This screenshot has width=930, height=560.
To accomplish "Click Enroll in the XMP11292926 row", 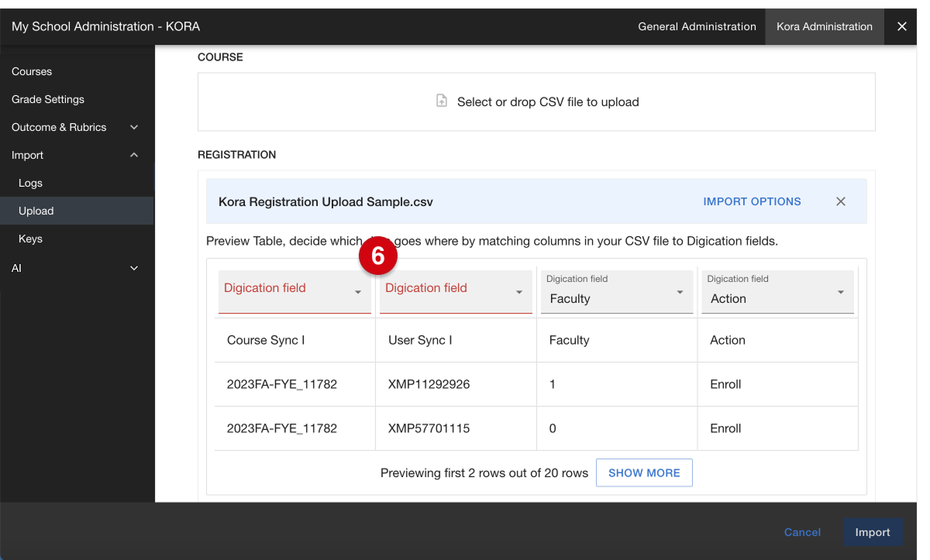I will tap(778, 384).
